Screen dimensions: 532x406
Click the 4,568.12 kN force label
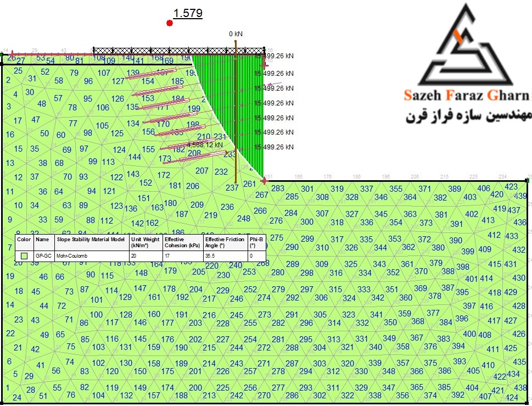pos(205,145)
